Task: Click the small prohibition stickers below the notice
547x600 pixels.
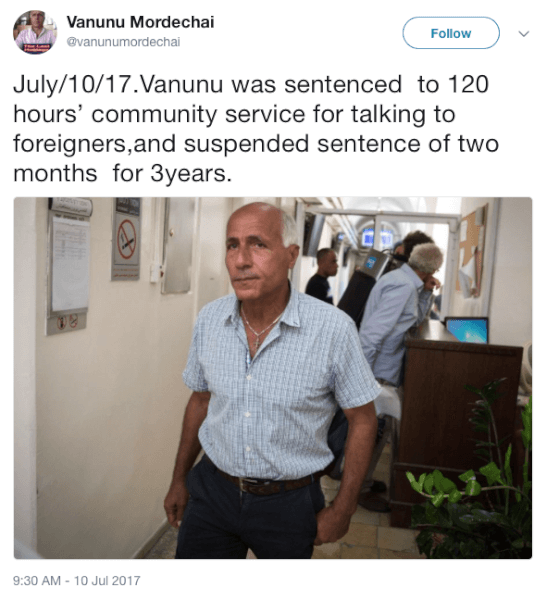Action: tap(67, 322)
